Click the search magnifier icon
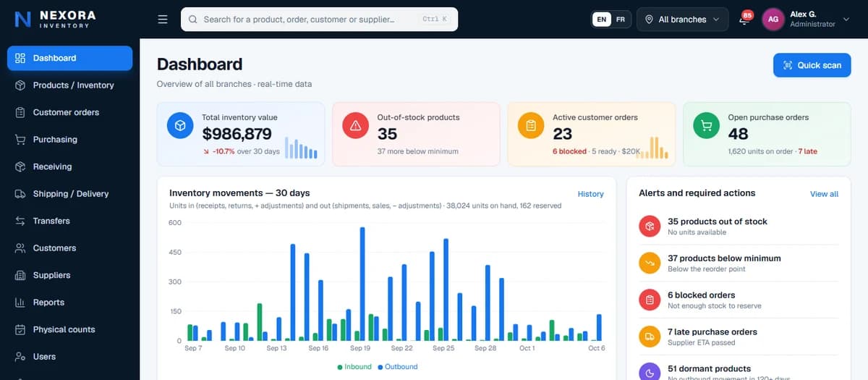Viewport: 868px width, 380px height. pos(193,20)
